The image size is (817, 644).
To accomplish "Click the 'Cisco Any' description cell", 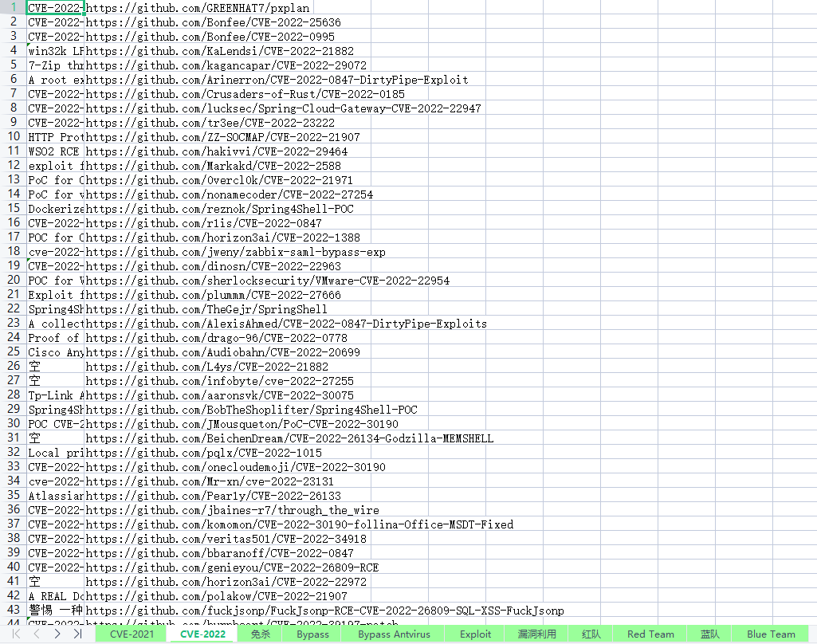I will coord(55,351).
